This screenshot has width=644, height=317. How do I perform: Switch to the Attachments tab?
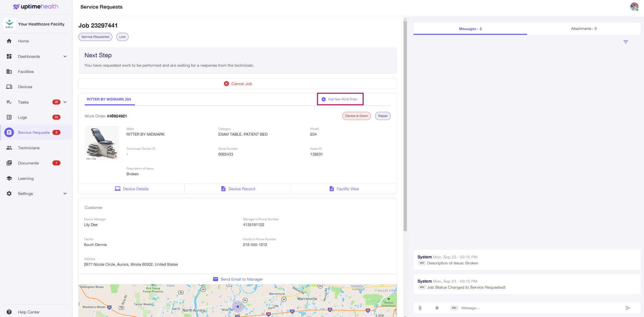(583, 29)
